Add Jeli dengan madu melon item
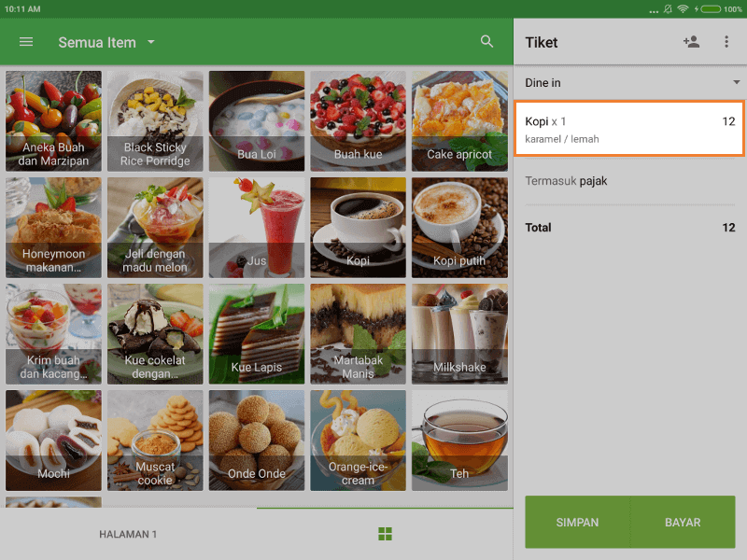 click(x=155, y=228)
